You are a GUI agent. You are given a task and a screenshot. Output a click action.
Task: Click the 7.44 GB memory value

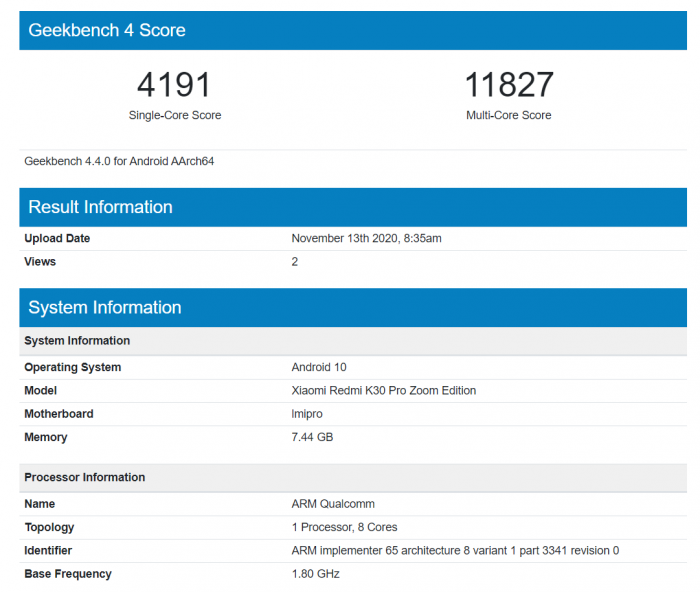click(x=313, y=437)
